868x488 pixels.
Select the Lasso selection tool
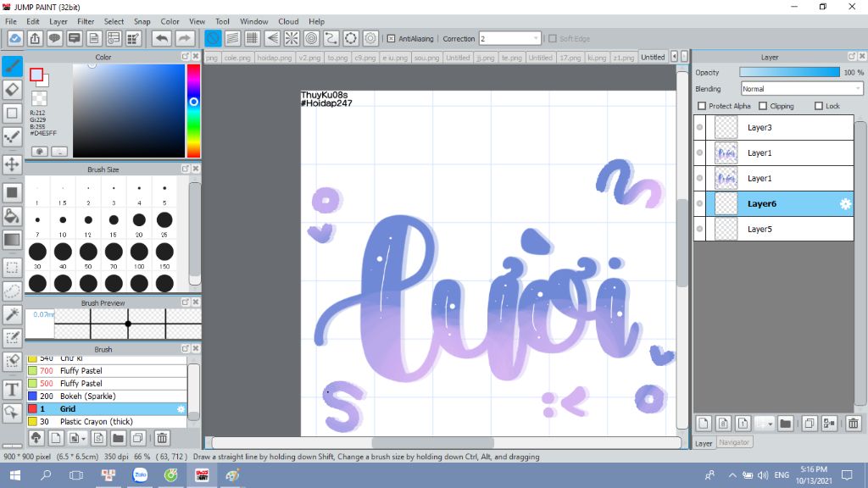point(12,291)
